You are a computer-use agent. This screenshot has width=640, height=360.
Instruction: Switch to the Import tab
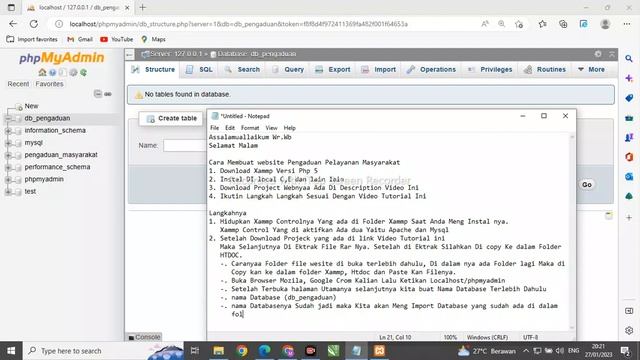pyautogui.click(x=379, y=69)
